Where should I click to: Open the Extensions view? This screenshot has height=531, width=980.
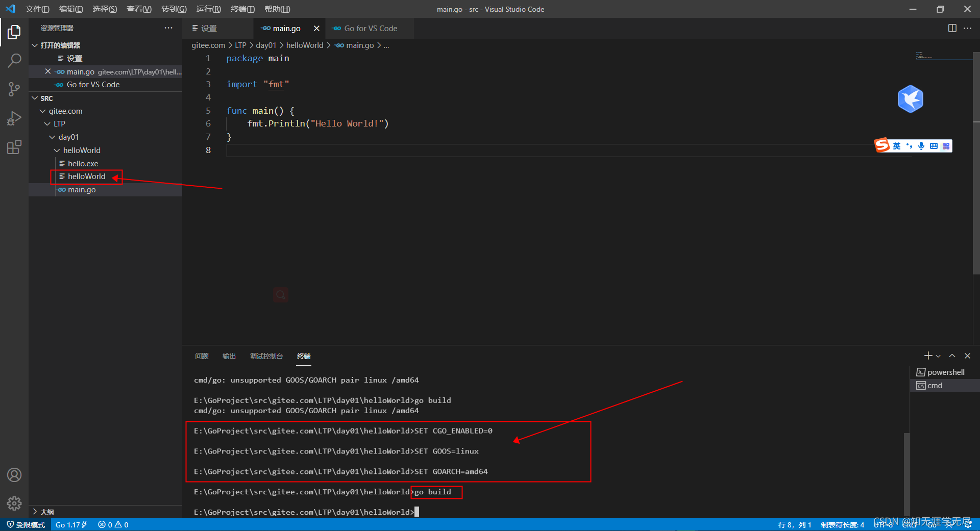click(14, 147)
